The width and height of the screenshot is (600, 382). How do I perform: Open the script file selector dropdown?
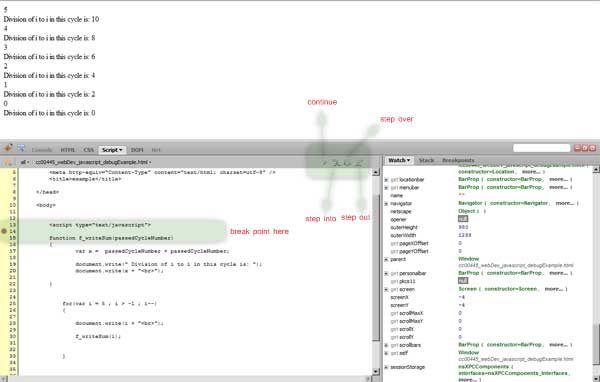pyautogui.click(x=93, y=162)
